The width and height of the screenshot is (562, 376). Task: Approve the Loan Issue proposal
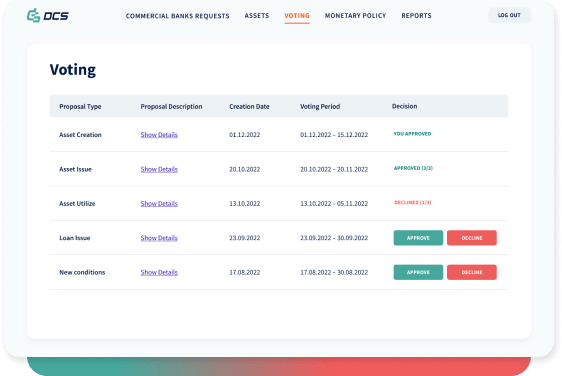tap(418, 238)
